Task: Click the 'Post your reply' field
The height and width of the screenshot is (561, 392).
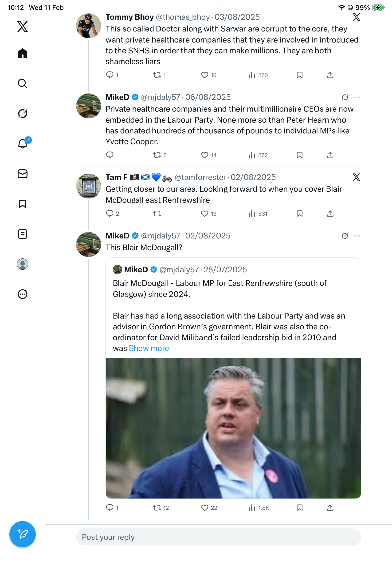Action: (219, 537)
